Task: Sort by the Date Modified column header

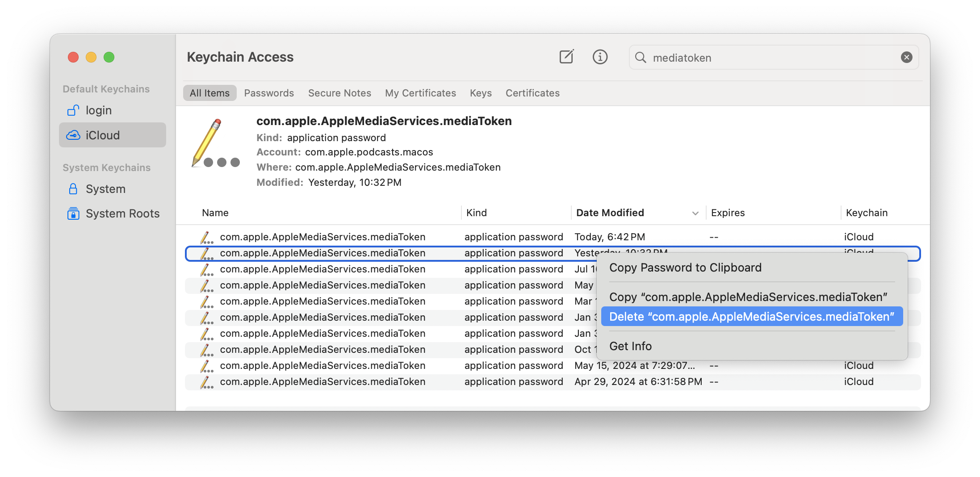Action: (x=610, y=213)
